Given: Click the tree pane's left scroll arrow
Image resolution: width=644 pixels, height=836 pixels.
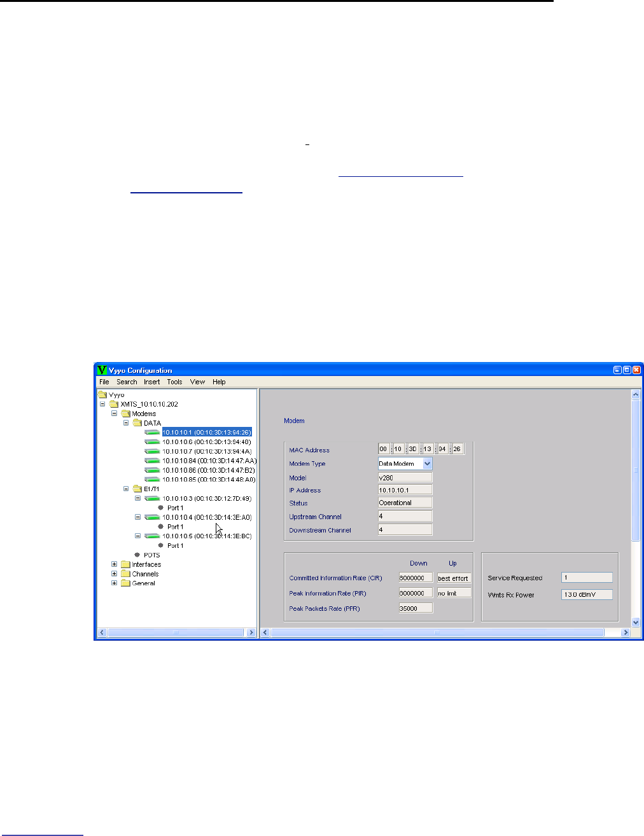Looking at the screenshot, I should (102, 632).
